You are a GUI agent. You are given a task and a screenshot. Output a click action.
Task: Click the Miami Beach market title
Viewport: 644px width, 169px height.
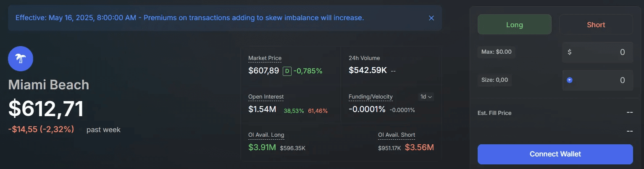49,85
